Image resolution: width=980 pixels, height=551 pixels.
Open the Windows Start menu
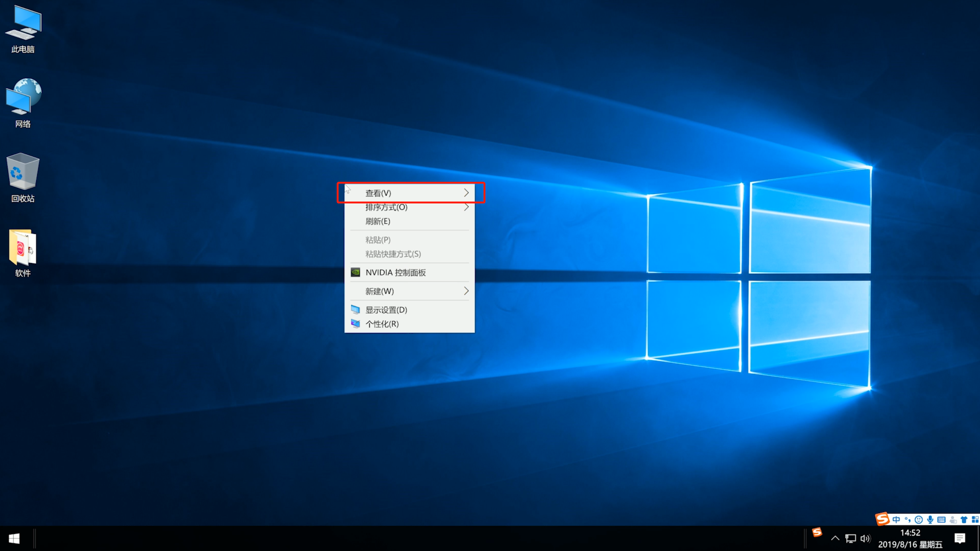tap(14, 538)
